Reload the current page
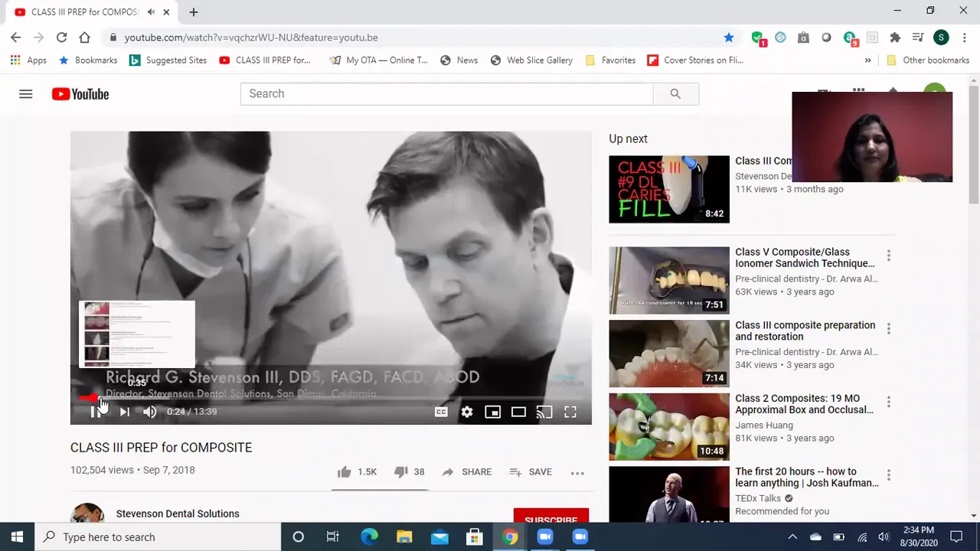 [x=61, y=37]
